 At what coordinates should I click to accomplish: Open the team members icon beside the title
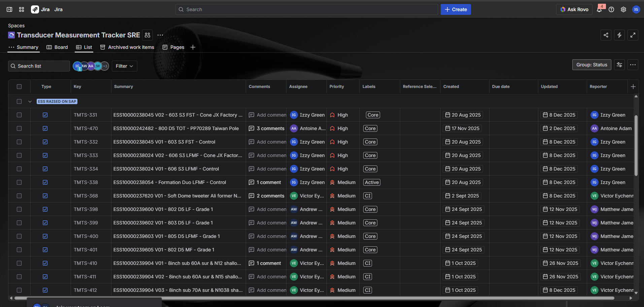pos(147,35)
